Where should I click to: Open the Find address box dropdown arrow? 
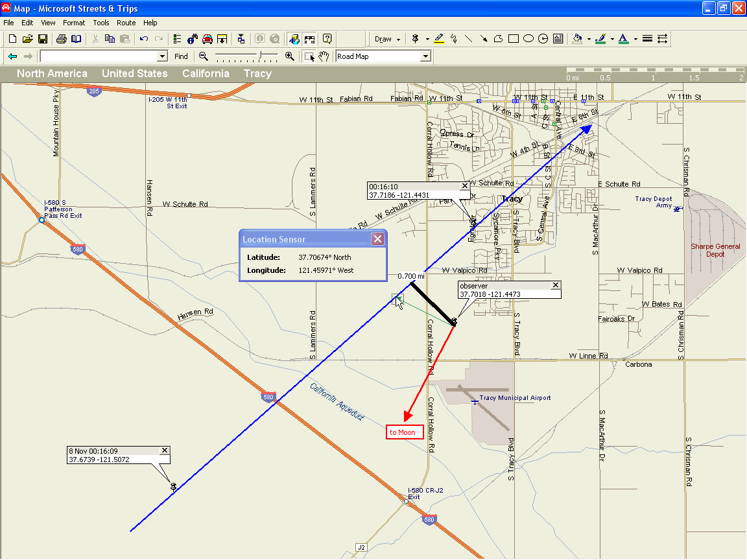click(162, 56)
